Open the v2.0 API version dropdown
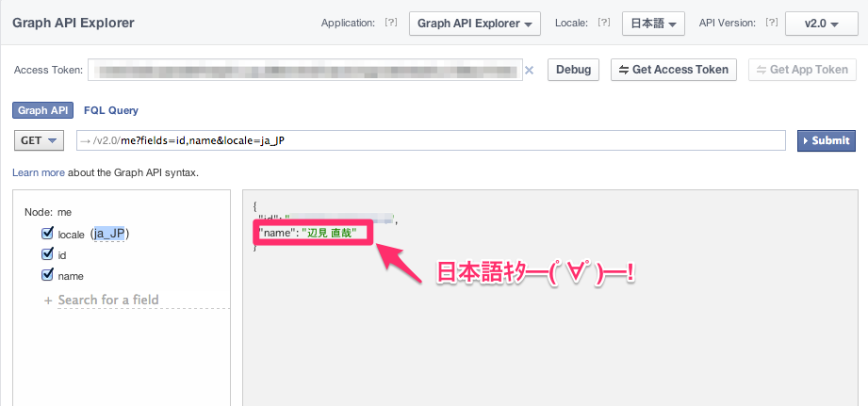Image resolution: width=868 pixels, height=406 pixels. pos(822,24)
